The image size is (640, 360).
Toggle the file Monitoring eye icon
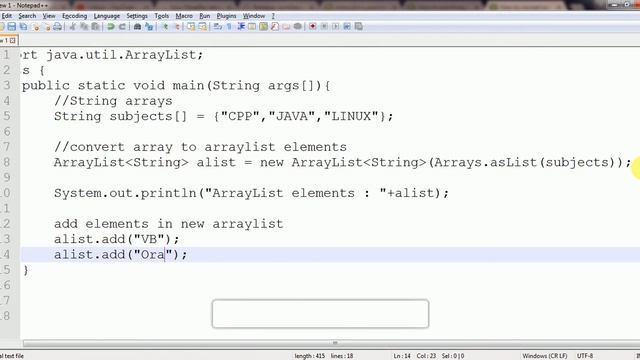tap(298, 27)
